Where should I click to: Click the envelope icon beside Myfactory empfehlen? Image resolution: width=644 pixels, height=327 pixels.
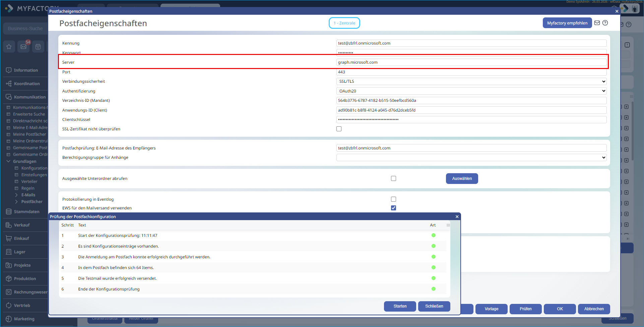[x=597, y=23]
